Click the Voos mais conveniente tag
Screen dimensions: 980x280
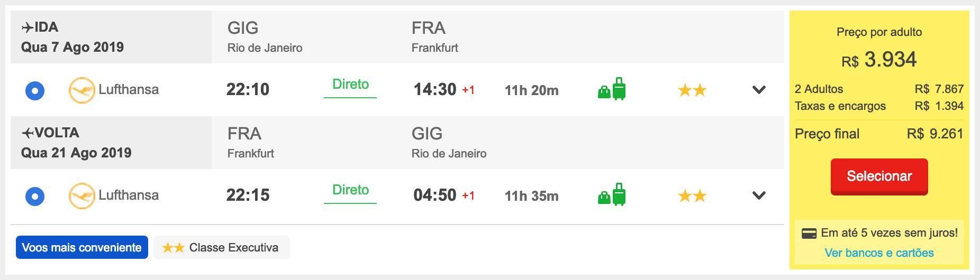(x=82, y=247)
